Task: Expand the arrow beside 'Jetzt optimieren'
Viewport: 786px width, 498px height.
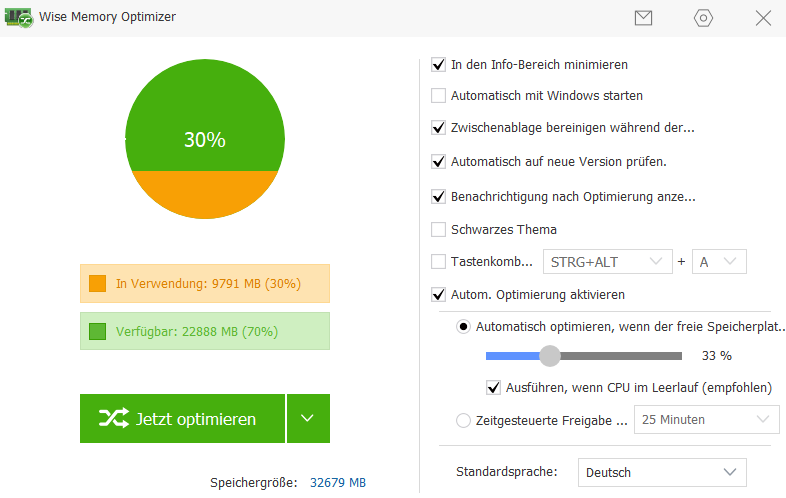Action: coord(308,419)
